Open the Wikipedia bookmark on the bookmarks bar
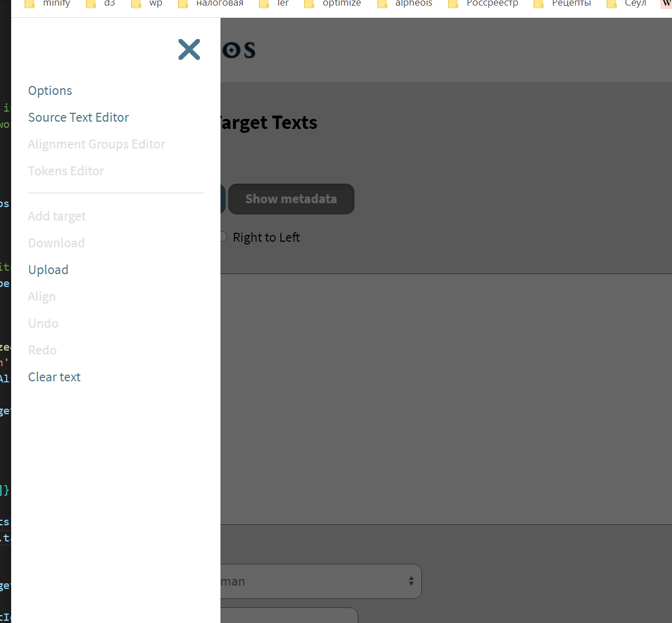 (x=666, y=4)
